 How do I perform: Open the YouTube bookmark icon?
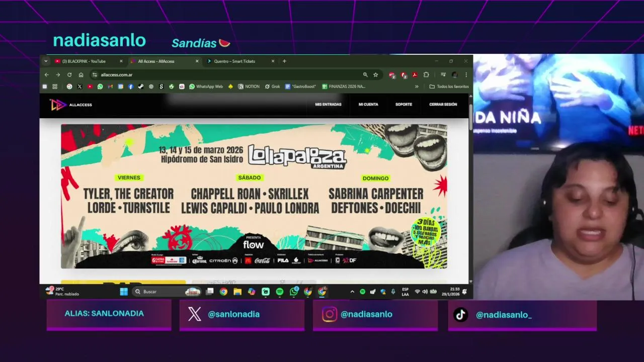(x=90, y=86)
